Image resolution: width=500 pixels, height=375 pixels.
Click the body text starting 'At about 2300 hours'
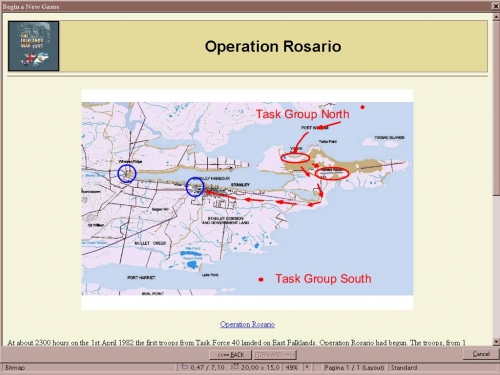[x=237, y=342]
